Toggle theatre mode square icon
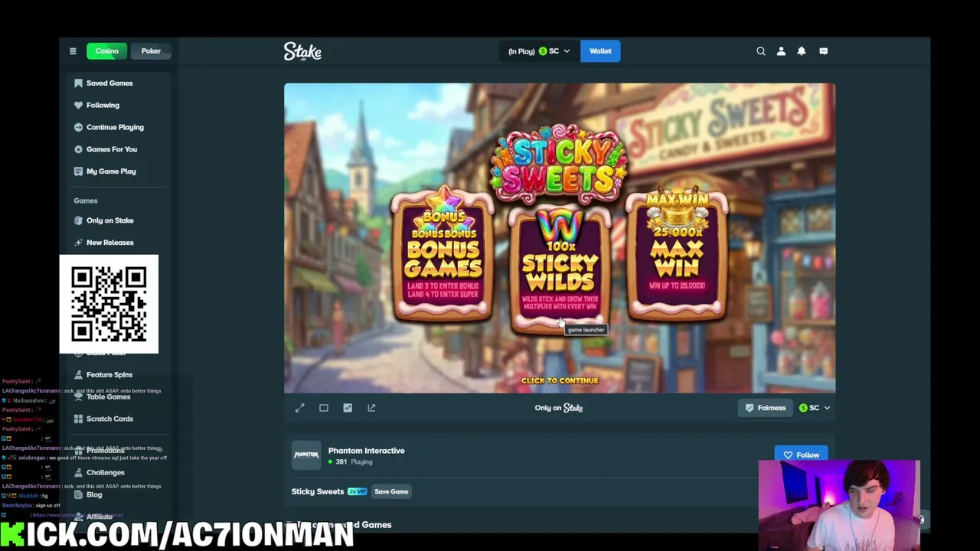This screenshot has height=551, width=980. 324,408
